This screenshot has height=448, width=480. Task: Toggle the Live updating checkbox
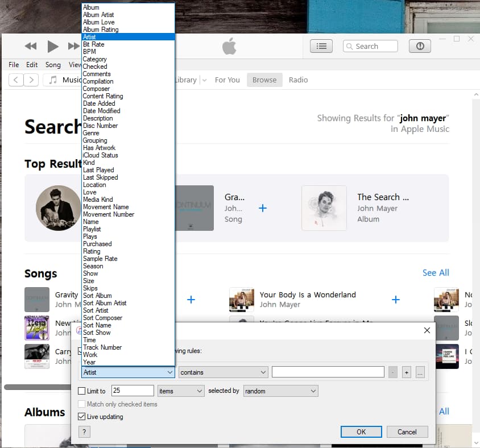click(x=82, y=417)
